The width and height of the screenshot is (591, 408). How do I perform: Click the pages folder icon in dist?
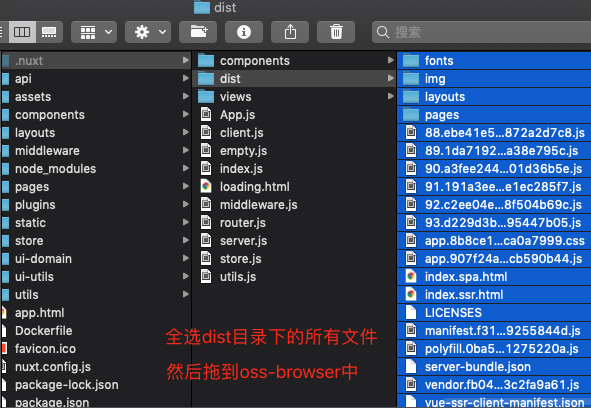[411, 114]
